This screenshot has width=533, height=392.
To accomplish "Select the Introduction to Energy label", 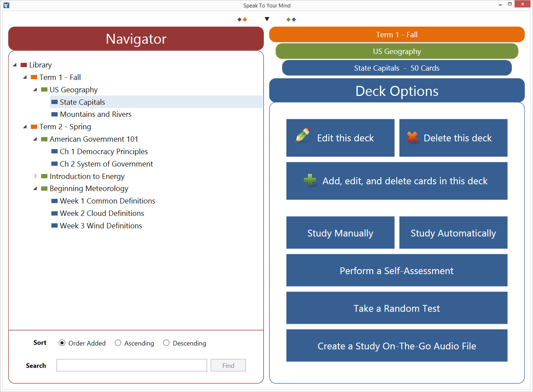I will point(87,176).
